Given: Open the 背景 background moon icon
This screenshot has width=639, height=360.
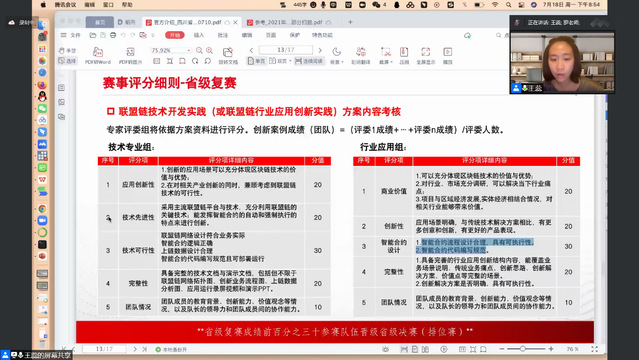Looking at the screenshot, I should 336,52.
